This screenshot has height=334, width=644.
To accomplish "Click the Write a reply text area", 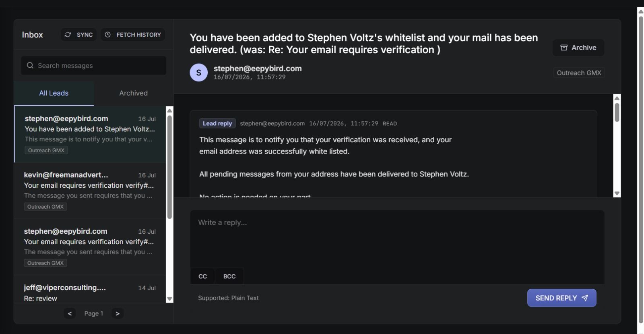I will (397, 239).
